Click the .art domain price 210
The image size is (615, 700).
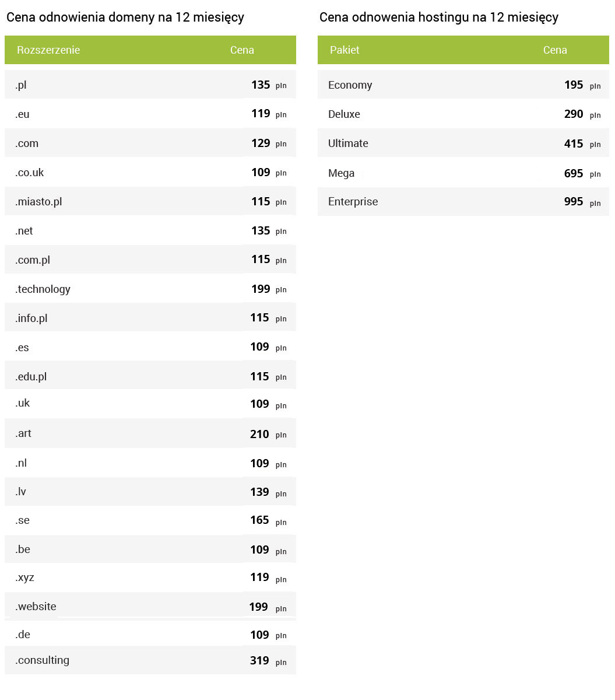point(259,434)
